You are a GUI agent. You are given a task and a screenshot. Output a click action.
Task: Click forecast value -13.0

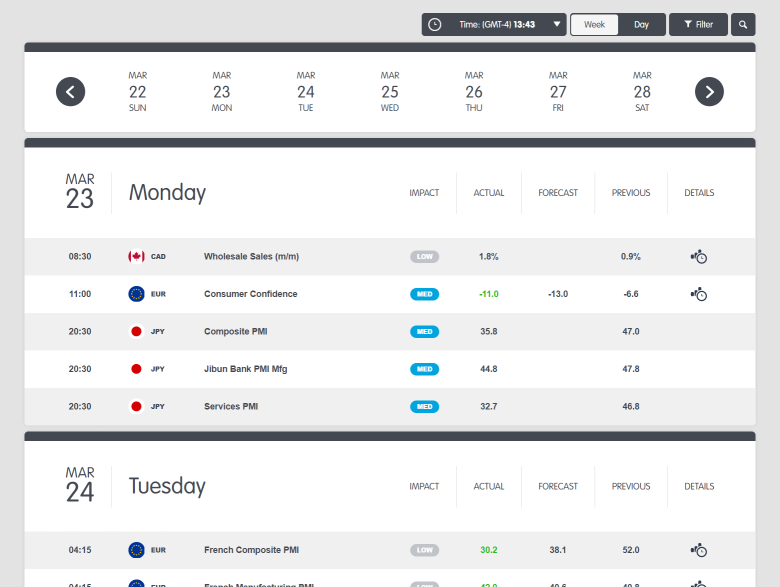pyautogui.click(x=558, y=294)
